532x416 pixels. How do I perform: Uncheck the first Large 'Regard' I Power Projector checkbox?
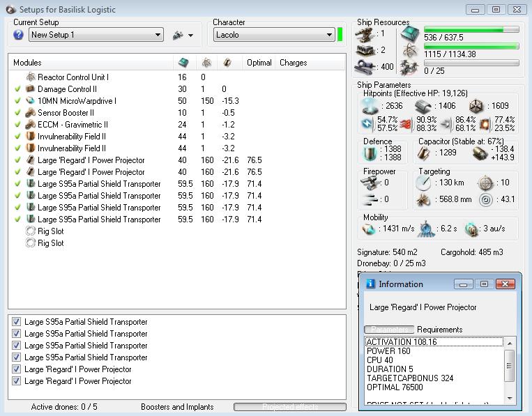coord(17,369)
